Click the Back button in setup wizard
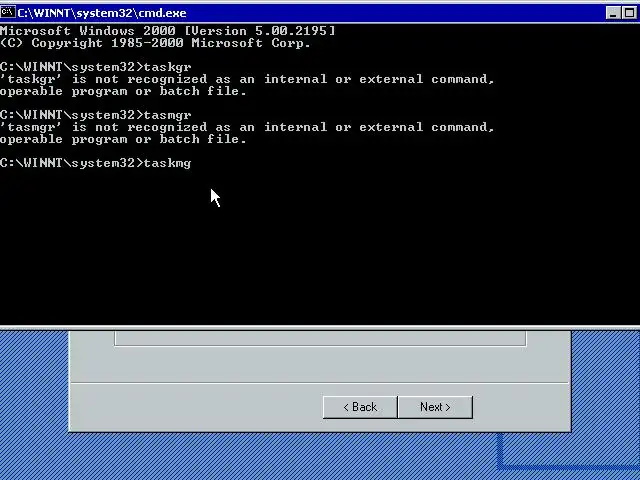The width and height of the screenshot is (640, 480). coord(360,407)
